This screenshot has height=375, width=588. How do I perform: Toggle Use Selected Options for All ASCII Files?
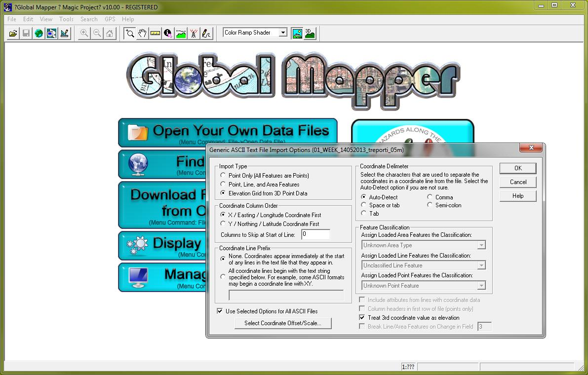[x=220, y=311]
